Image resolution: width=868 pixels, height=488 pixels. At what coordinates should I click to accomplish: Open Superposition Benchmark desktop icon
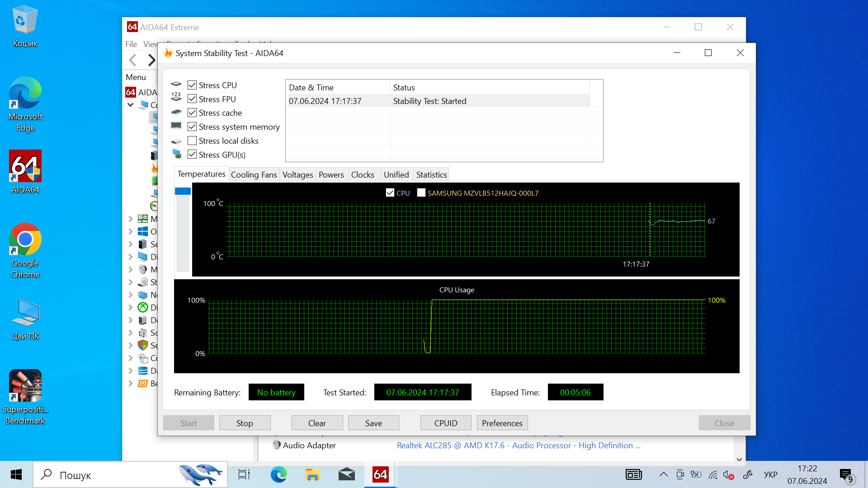pos(25,385)
